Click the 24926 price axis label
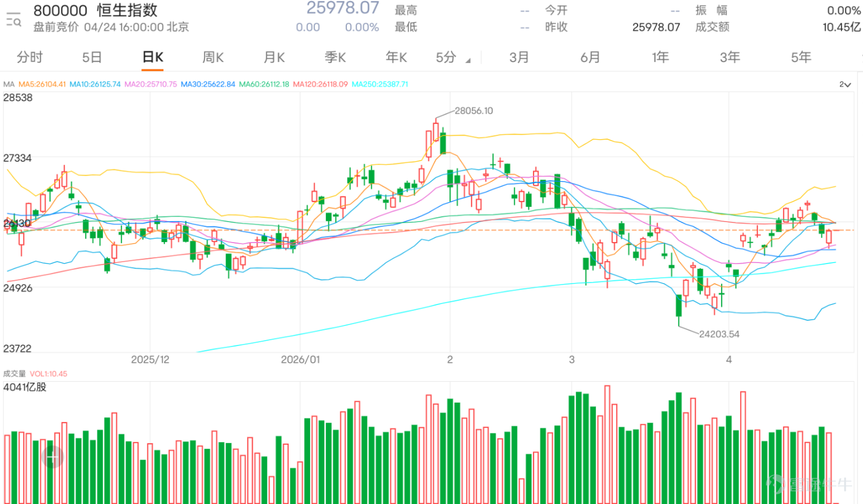 (18, 288)
